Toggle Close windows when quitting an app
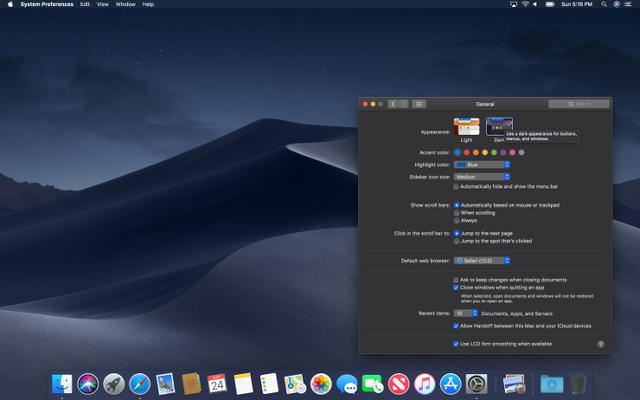 pos(456,287)
